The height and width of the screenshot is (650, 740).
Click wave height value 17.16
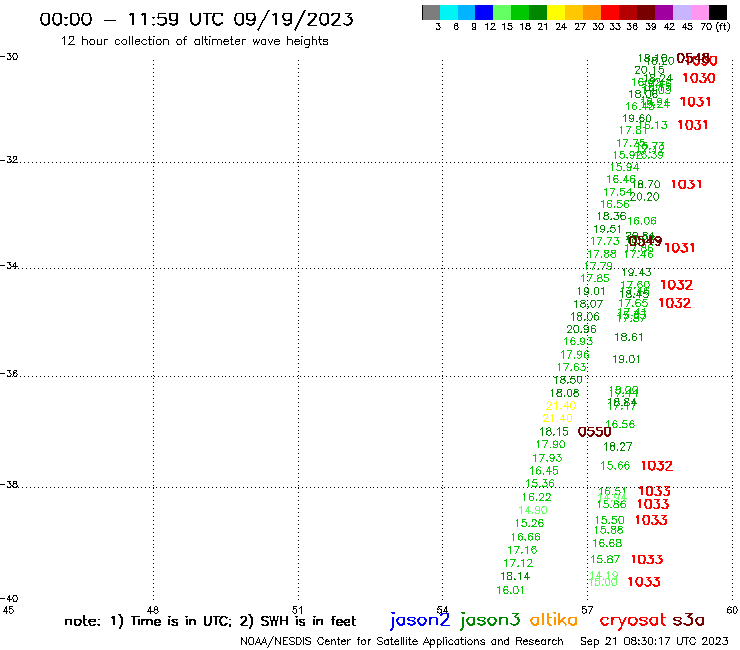pos(522,550)
